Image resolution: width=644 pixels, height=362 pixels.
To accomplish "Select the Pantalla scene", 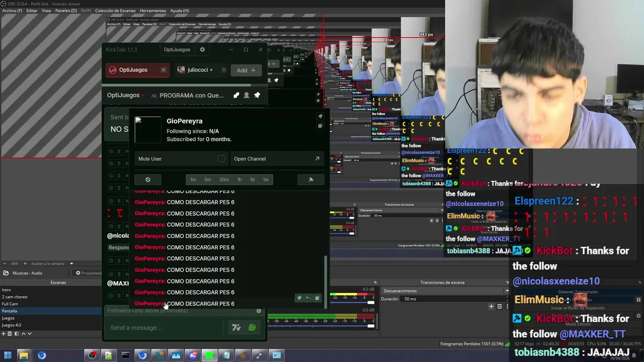I will [x=51, y=311].
